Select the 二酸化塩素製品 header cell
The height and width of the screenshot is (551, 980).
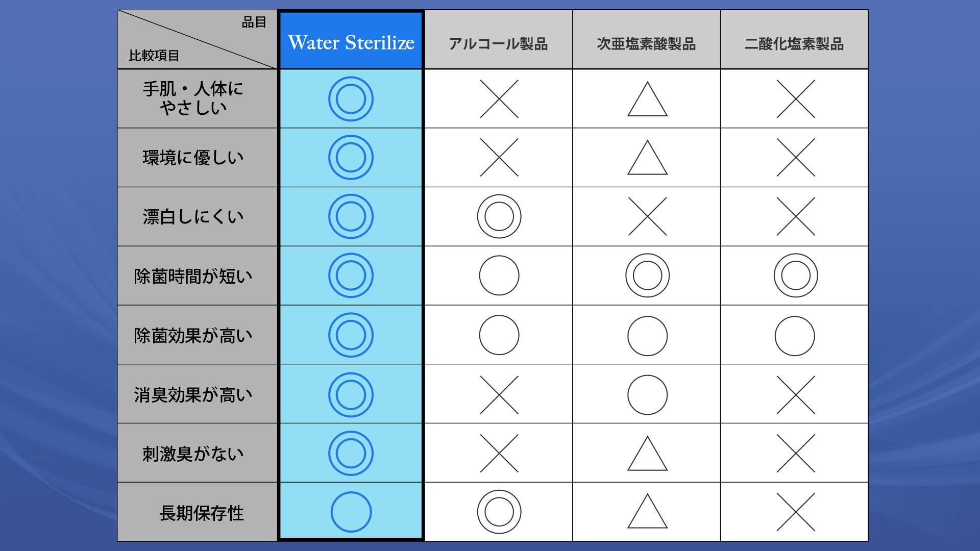(x=794, y=40)
